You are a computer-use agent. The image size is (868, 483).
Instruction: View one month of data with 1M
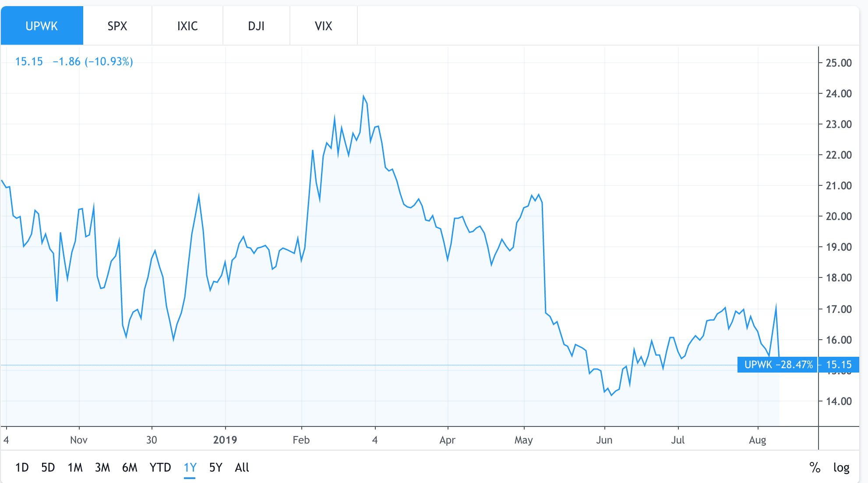75,467
